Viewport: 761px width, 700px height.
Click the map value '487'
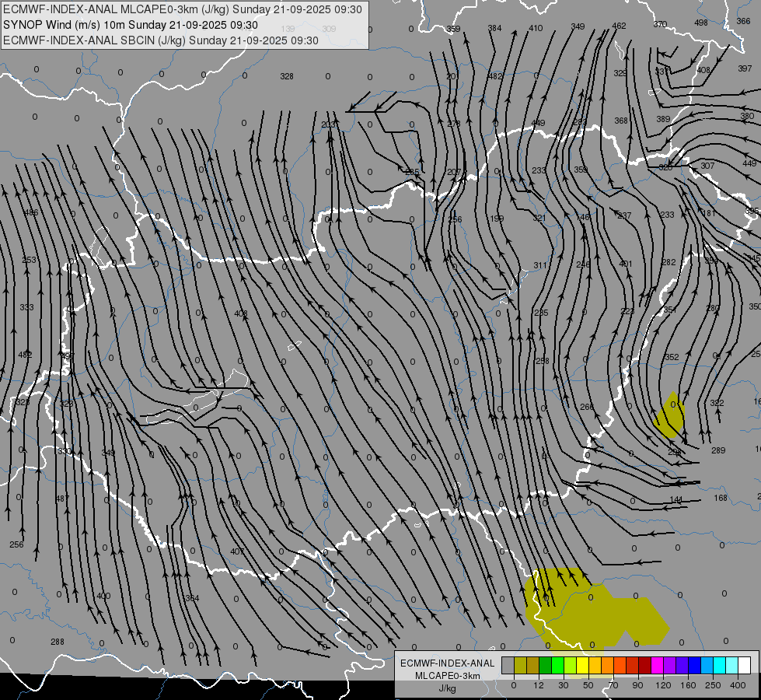point(62,499)
